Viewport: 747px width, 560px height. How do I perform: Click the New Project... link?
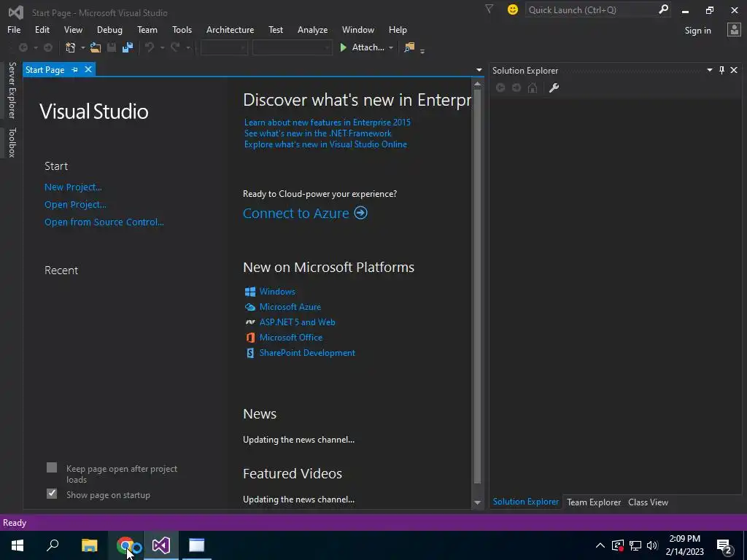(x=73, y=187)
